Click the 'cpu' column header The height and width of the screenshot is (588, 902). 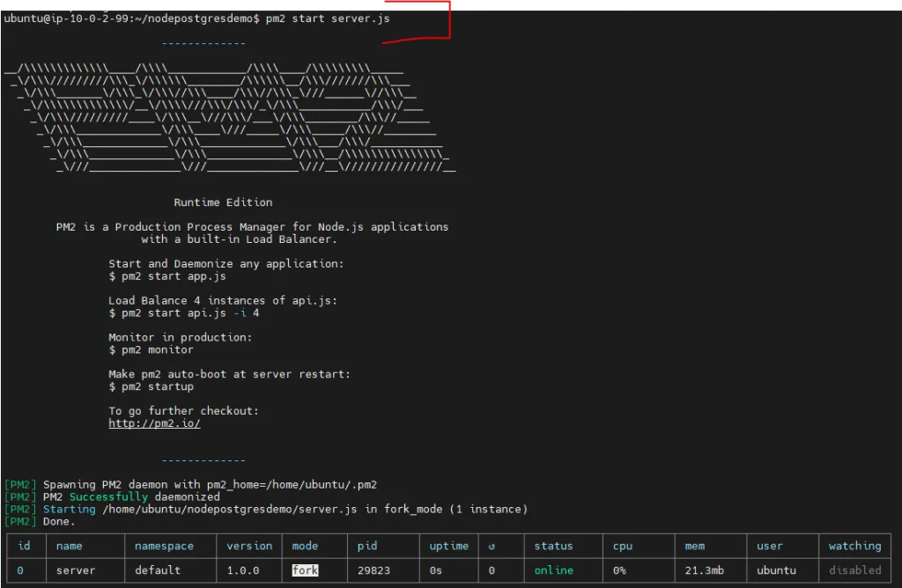pos(623,546)
